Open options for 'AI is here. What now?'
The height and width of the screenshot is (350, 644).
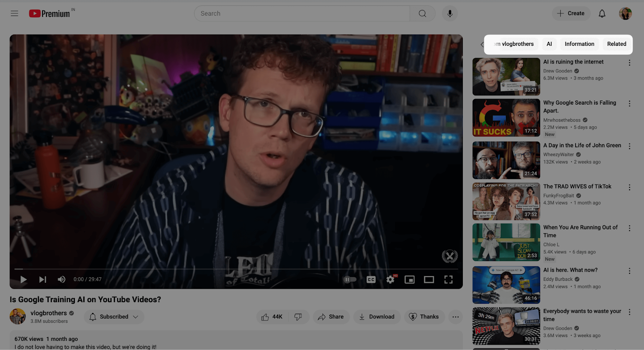coord(630,271)
